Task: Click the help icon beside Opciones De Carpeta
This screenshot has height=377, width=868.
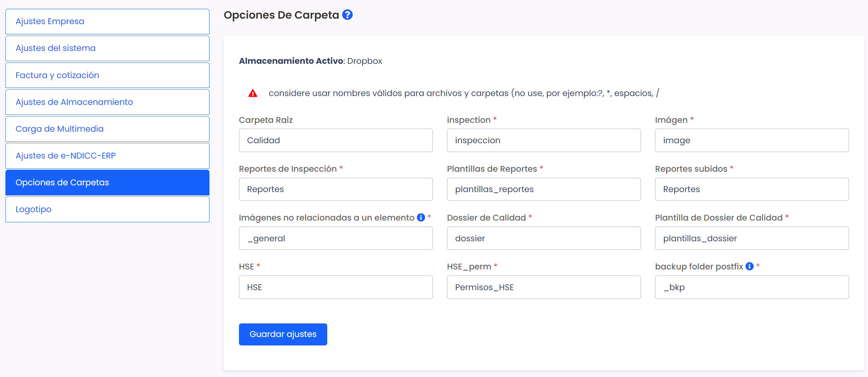Action: point(347,15)
